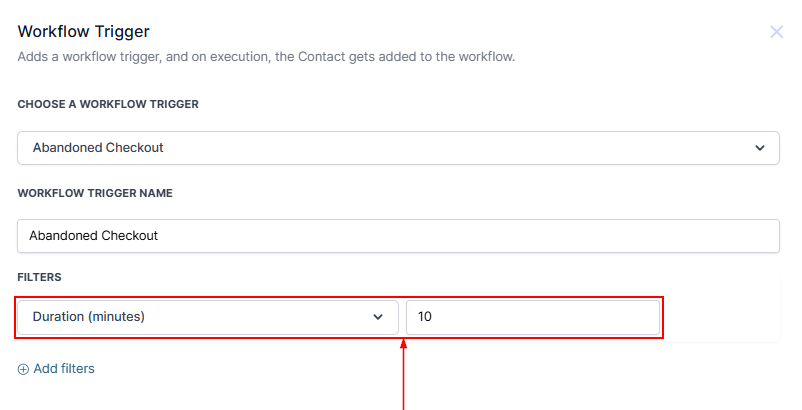
Task: Click the empty filter row area right of the value field
Action: [720, 317]
